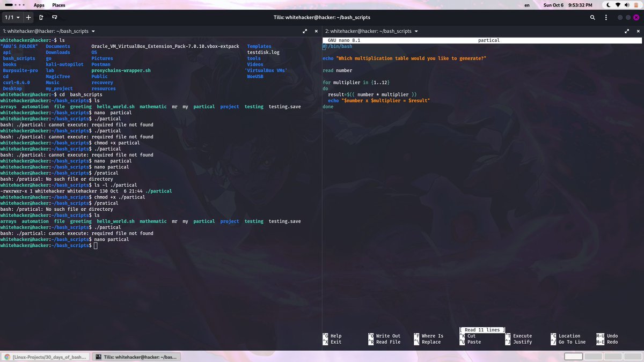Open the 1/1 session switcher dropdown
644x362 pixels.
(11, 17)
